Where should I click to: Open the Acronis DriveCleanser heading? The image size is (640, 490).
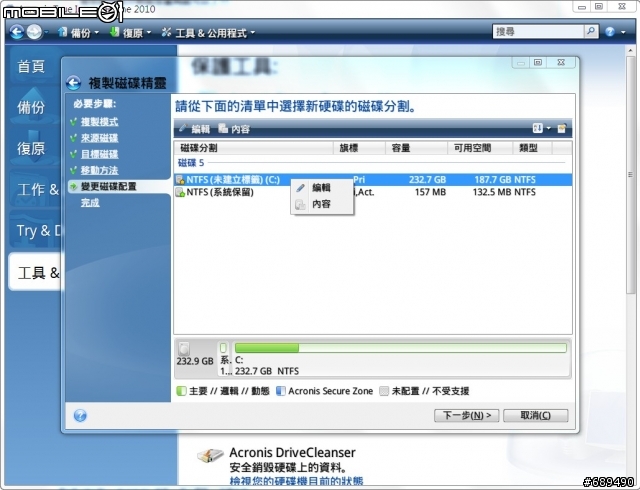point(292,452)
